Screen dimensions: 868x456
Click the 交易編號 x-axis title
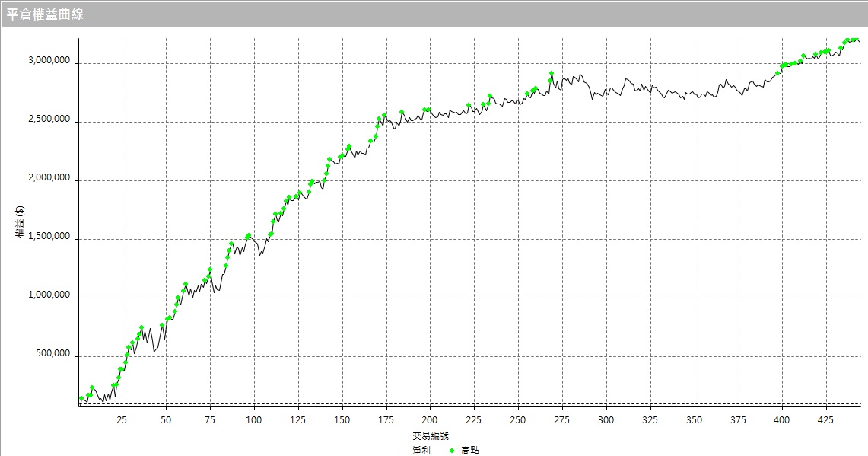430,436
